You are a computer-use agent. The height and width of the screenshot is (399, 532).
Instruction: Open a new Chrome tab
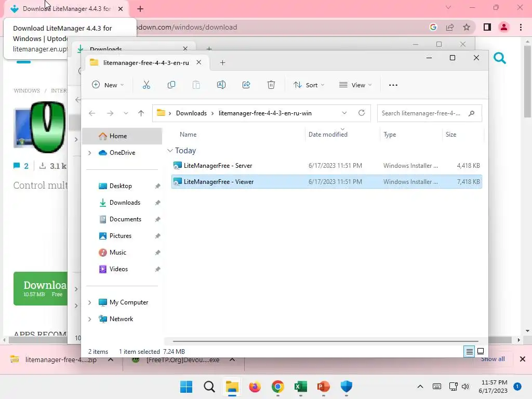[140, 9]
